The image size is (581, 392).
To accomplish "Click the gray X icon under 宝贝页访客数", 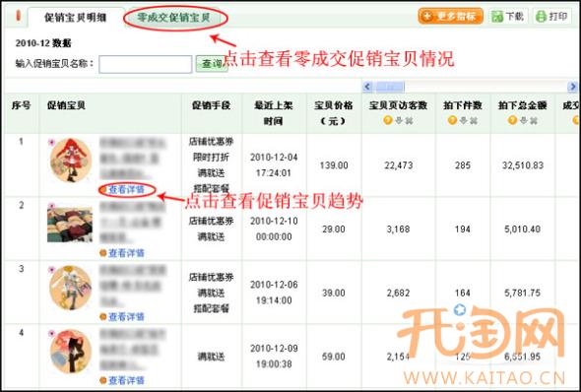I will pos(409,120).
